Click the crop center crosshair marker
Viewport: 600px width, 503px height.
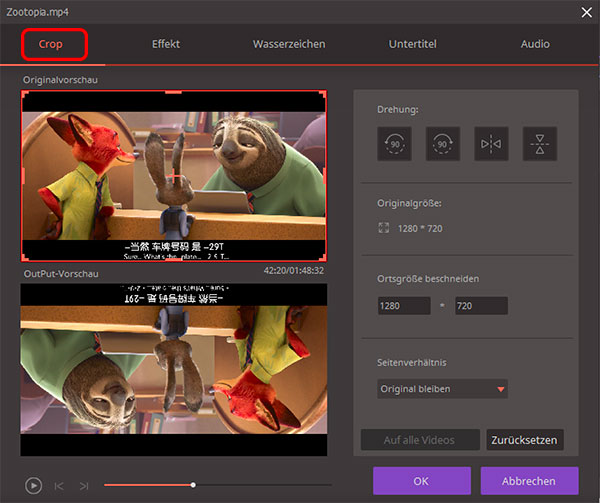point(173,176)
